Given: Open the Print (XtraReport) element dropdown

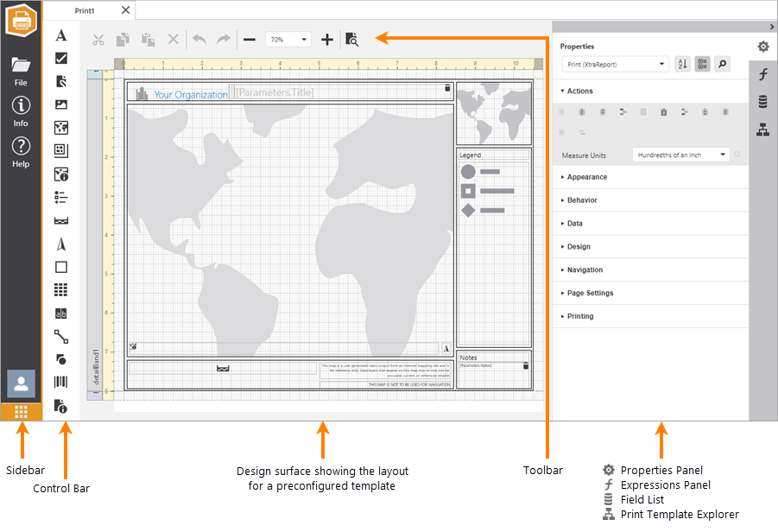Looking at the screenshot, I should coord(614,64).
